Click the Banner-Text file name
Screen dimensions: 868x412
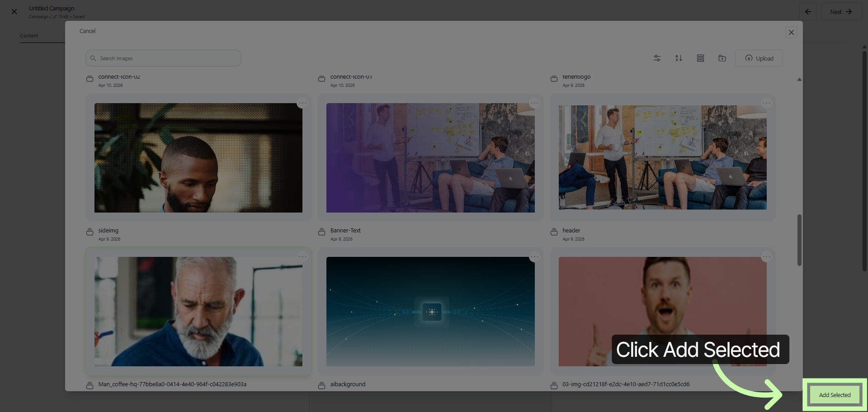[345, 231]
